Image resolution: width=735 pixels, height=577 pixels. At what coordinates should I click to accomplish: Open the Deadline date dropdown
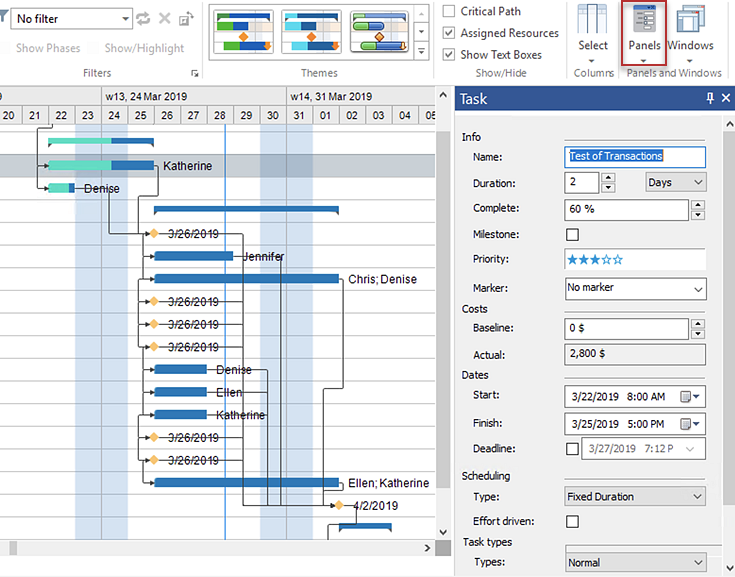690,449
